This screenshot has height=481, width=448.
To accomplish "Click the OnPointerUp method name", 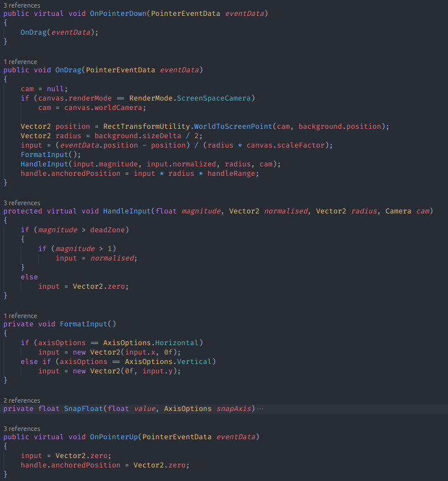I will pos(113,437).
